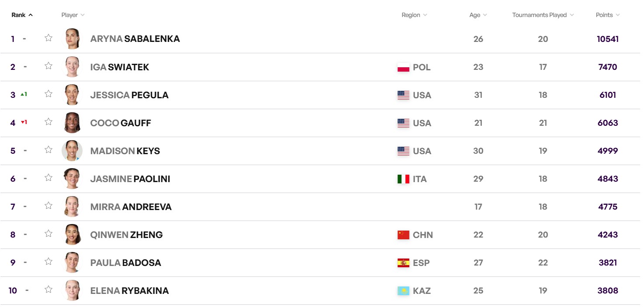Image resolution: width=644 pixels, height=307 pixels.
Task: Click the Italy flag in Paolini's row
Action: click(x=403, y=179)
